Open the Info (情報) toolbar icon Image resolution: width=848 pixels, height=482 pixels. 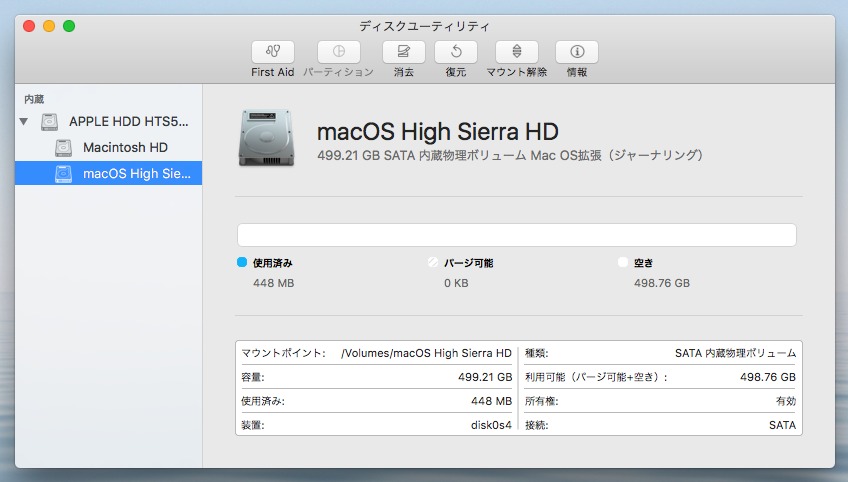tap(577, 52)
